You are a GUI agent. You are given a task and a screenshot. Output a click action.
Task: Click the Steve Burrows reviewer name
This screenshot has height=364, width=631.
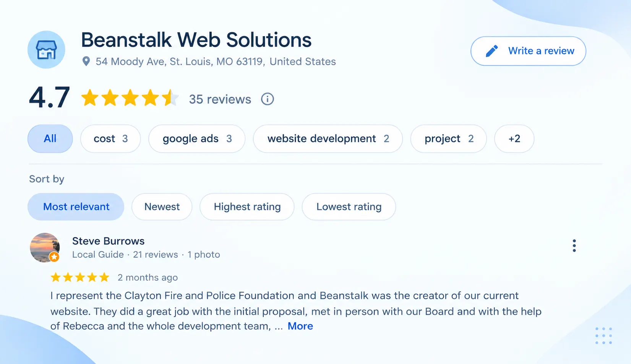point(109,241)
